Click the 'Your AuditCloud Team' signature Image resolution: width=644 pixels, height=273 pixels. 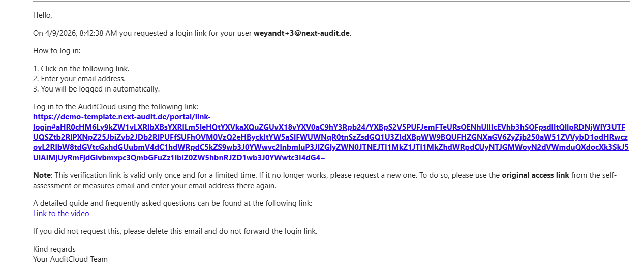point(71,259)
